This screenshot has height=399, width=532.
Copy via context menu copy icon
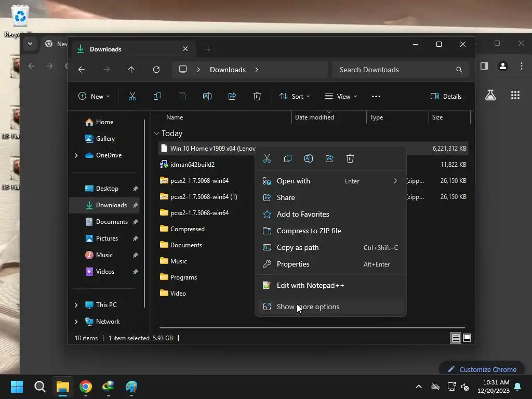(x=288, y=158)
